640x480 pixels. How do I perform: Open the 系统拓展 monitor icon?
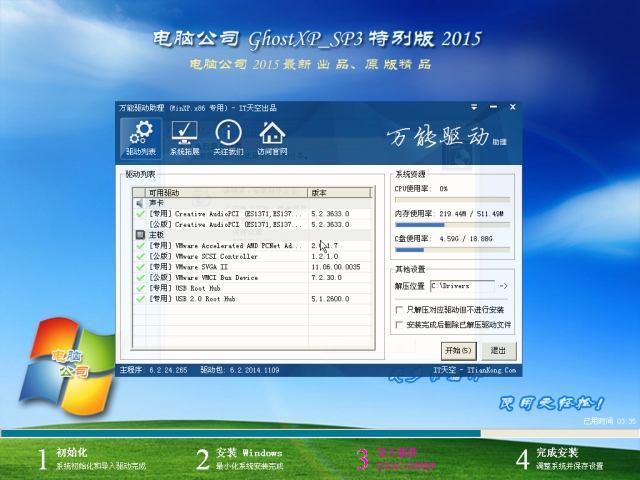click(184, 138)
